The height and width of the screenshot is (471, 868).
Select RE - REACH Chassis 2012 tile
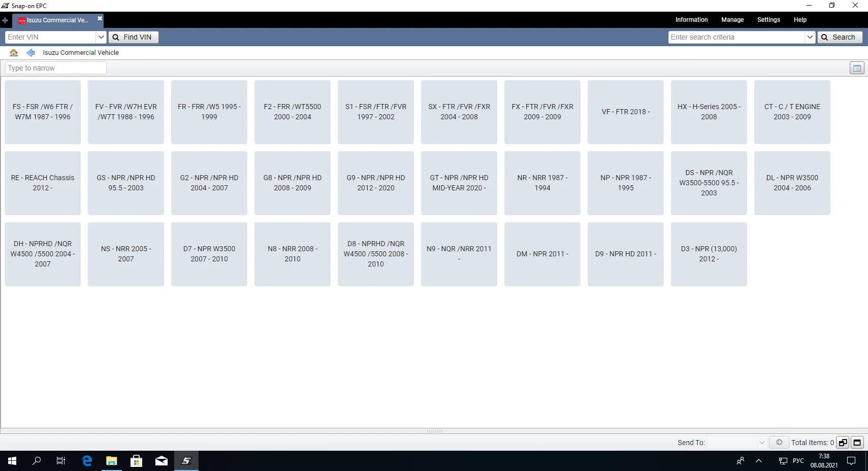(x=43, y=183)
